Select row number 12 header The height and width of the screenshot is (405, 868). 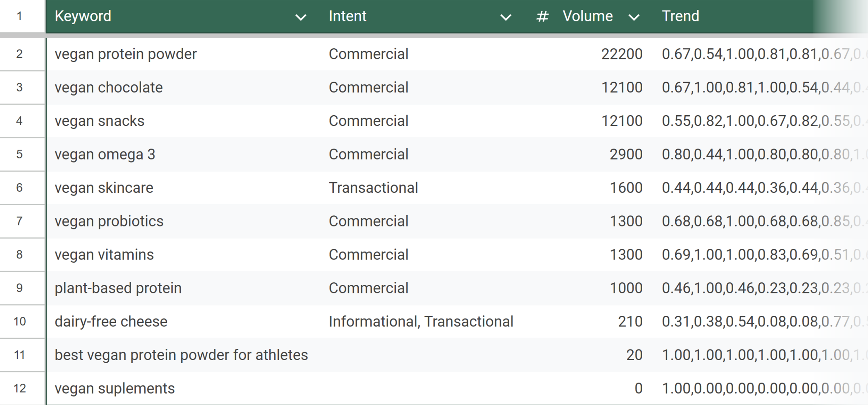click(x=19, y=388)
